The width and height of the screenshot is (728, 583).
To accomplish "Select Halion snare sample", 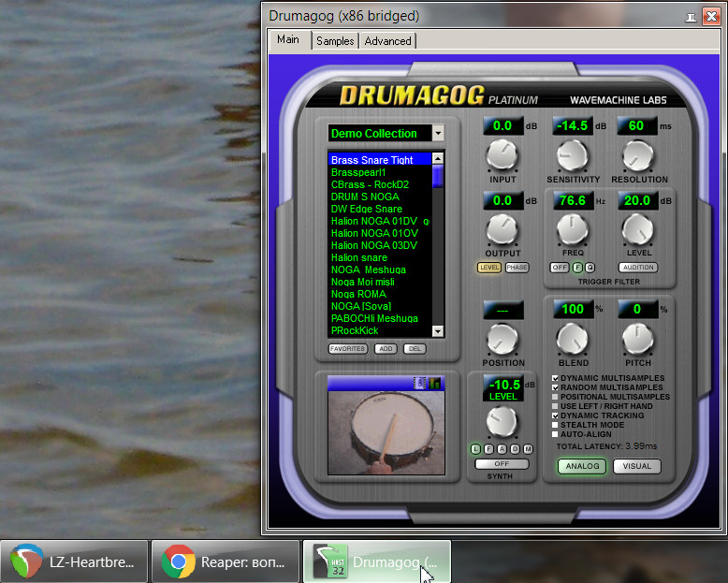I will click(x=380, y=257).
